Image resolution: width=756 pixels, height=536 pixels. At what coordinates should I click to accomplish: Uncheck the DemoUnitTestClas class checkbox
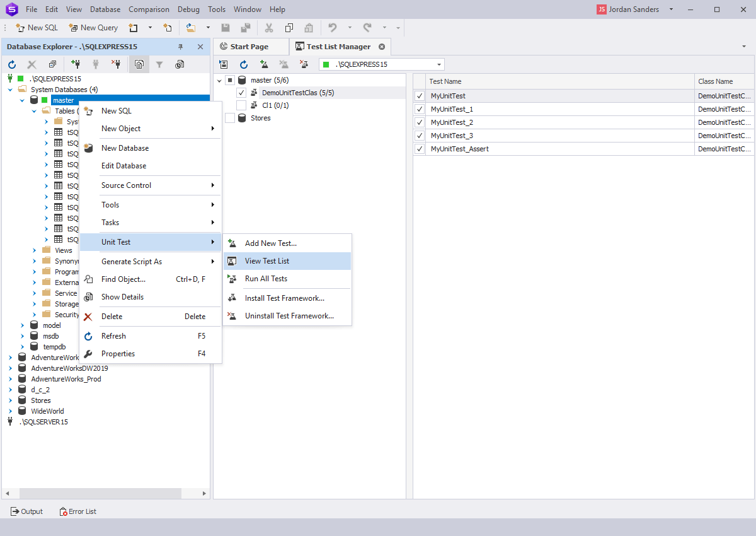(x=241, y=91)
